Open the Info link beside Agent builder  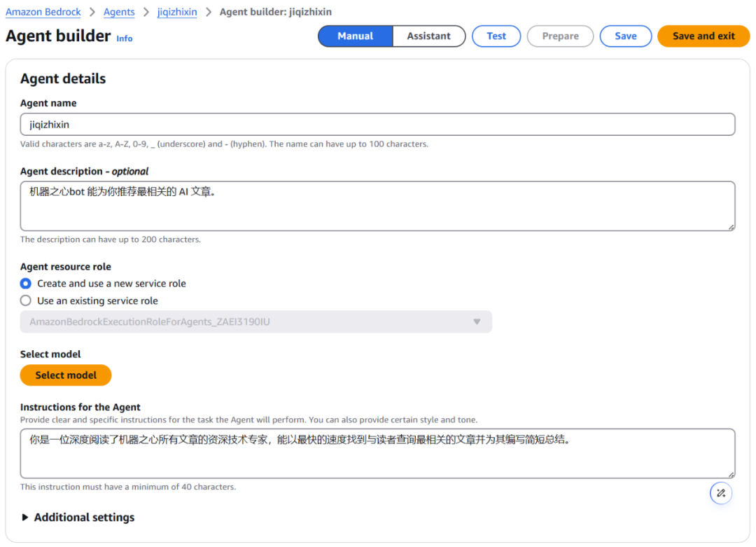click(125, 39)
